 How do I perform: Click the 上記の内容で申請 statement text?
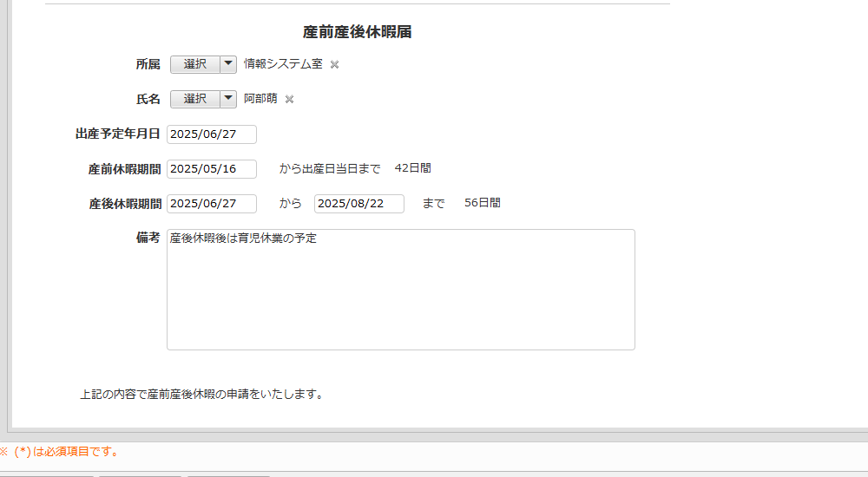tap(201, 395)
